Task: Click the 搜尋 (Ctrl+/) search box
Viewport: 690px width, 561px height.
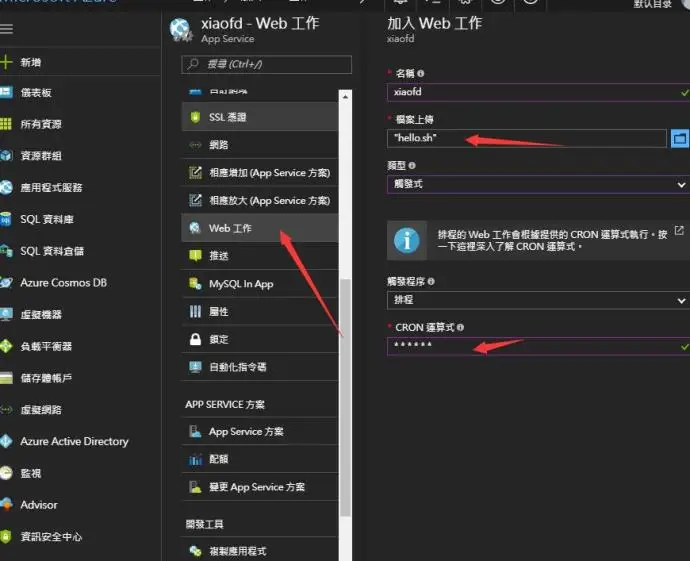Action: (x=266, y=64)
